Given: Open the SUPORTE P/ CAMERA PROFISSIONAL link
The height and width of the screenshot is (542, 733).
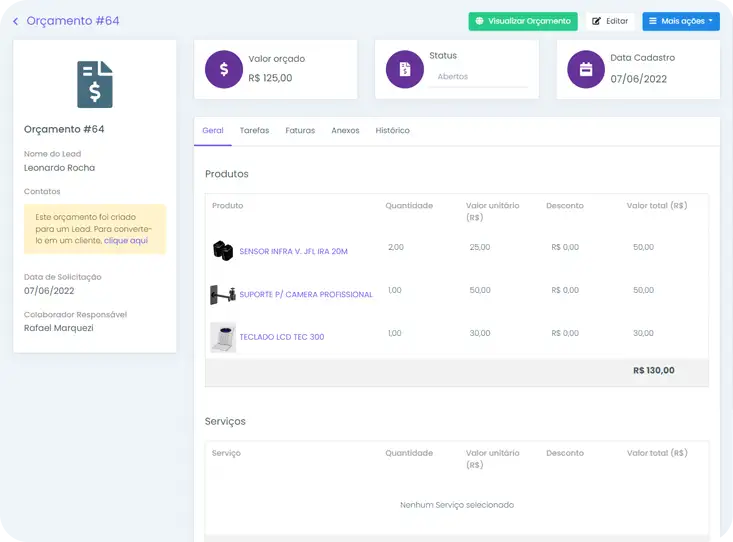Looking at the screenshot, I should point(306,295).
